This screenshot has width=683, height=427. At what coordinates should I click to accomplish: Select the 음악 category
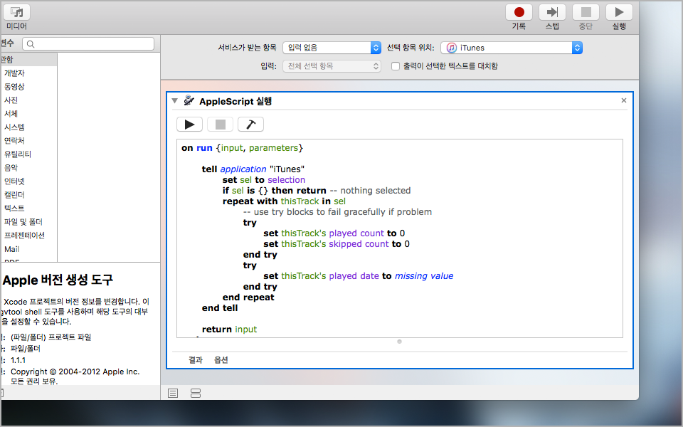click(11, 168)
